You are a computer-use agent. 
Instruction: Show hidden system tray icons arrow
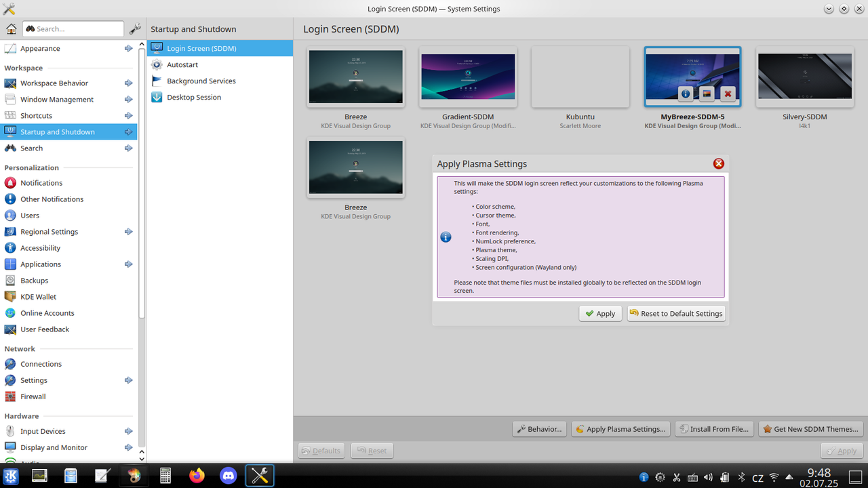(x=790, y=477)
